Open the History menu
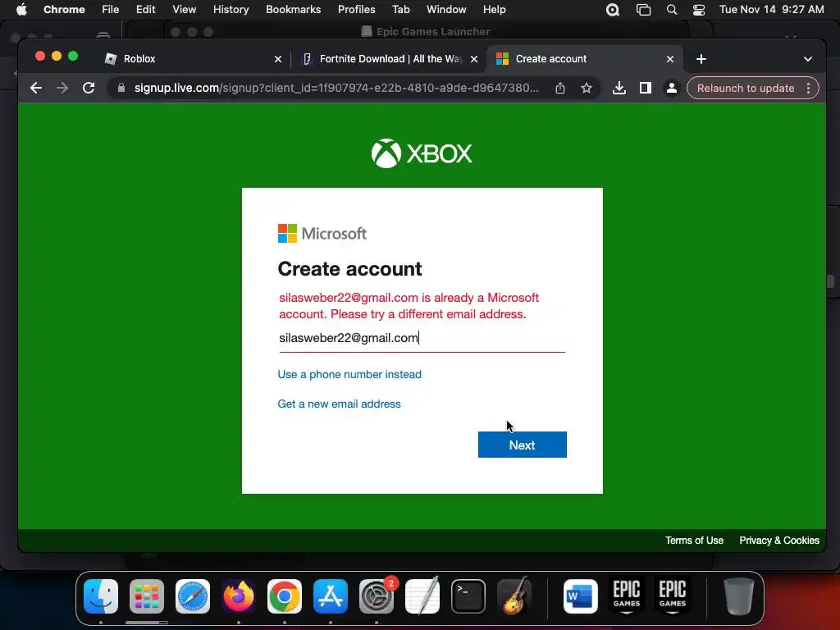Screen dimensions: 840x630 pos(231,10)
